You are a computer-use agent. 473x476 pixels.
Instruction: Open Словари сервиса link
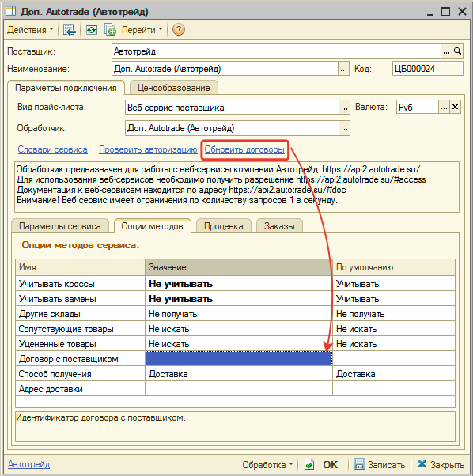[52, 149]
